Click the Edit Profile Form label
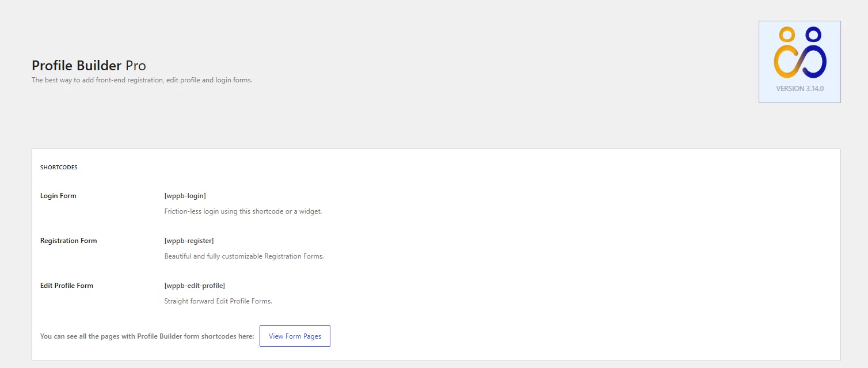 pyautogui.click(x=67, y=286)
